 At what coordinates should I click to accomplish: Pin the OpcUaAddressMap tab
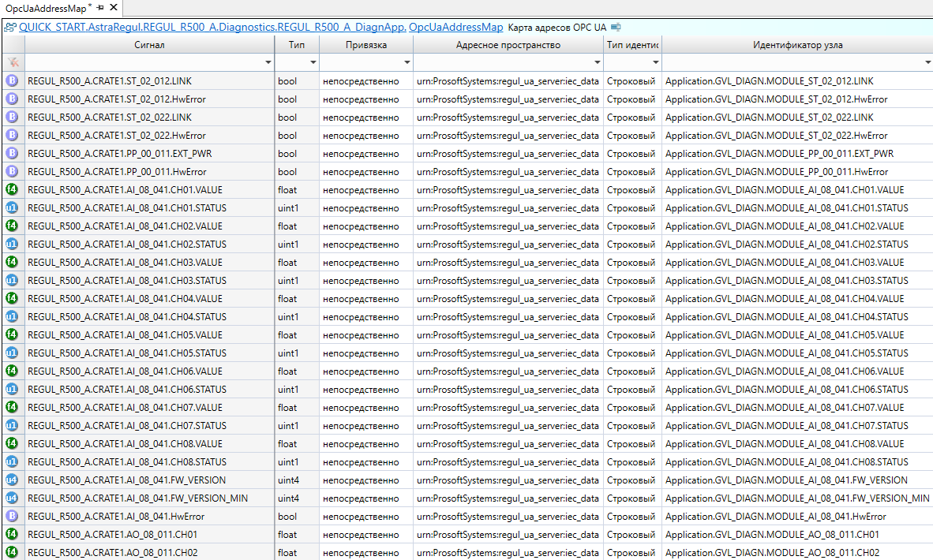pos(100,8)
